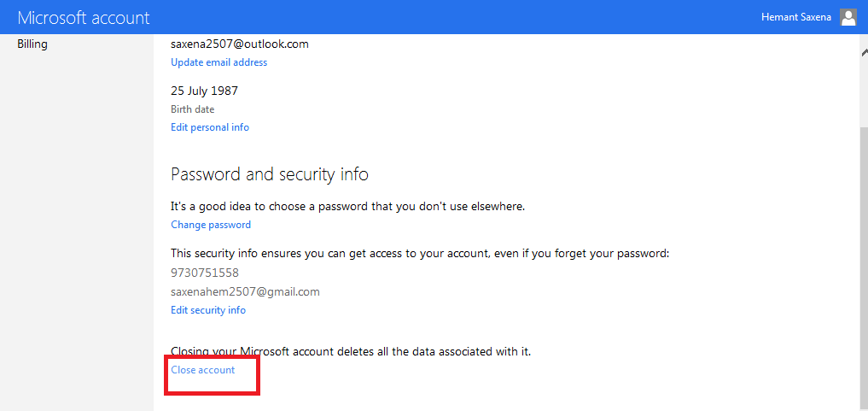868x411 pixels.
Task: Open the Change password link
Action: (211, 225)
